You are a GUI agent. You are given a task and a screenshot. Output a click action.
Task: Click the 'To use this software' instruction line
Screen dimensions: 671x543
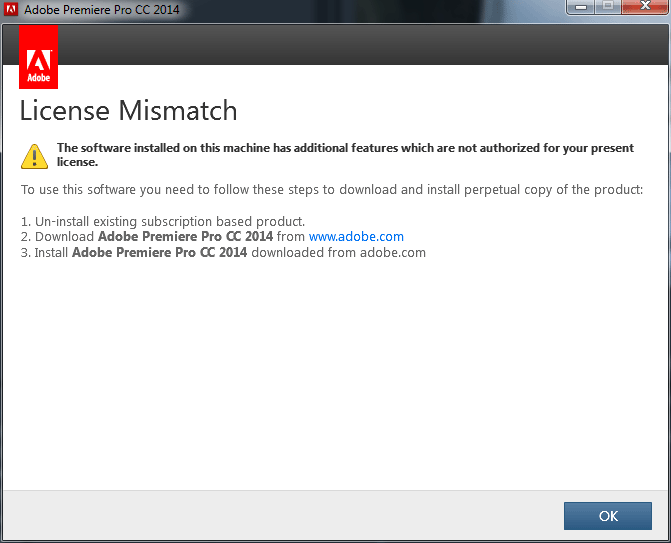coord(332,190)
